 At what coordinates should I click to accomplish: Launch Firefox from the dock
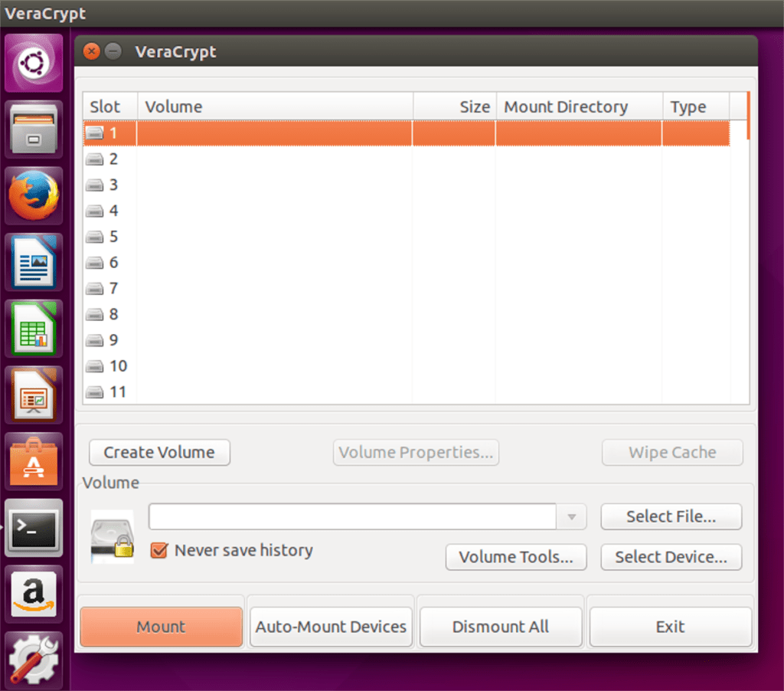point(33,195)
